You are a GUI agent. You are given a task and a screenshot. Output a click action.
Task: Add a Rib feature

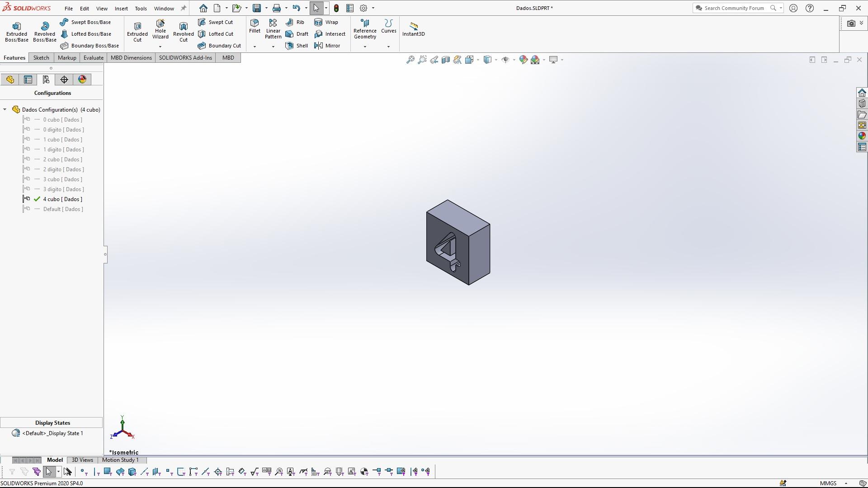pos(295,22)
